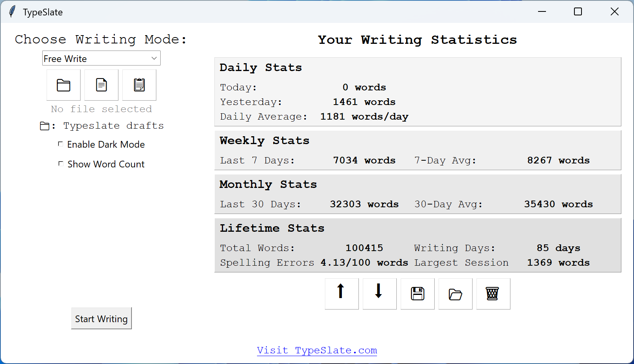
Task: Paste text using the clipboard icon
Action: click(139, 85)
